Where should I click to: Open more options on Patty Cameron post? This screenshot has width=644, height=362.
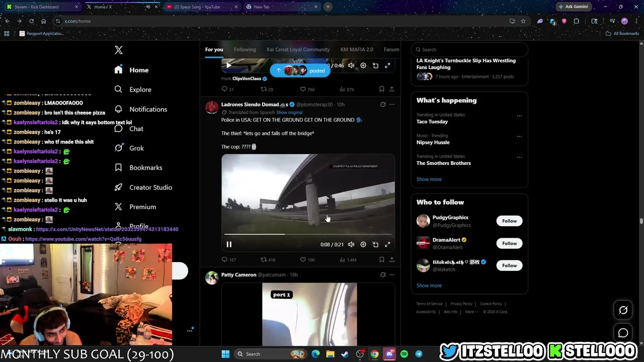(x=392, y=275)
